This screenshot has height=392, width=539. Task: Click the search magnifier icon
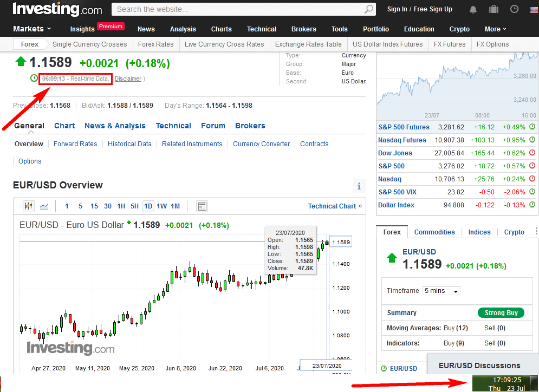tap(368, 9)
